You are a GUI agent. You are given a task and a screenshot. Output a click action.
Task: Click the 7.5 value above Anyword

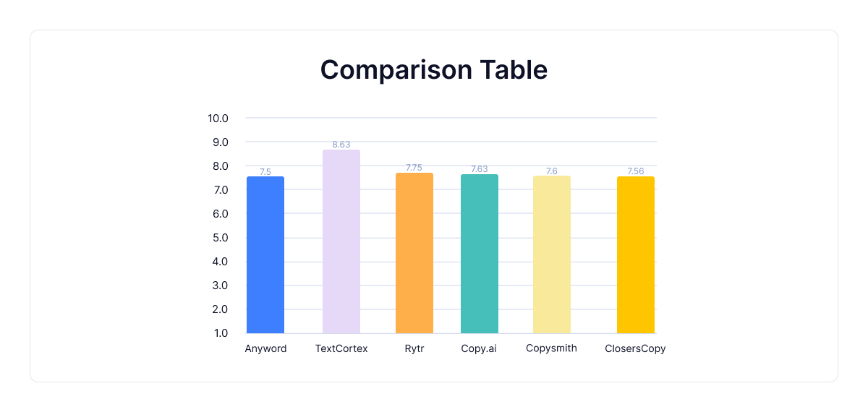tap(265, 172)
